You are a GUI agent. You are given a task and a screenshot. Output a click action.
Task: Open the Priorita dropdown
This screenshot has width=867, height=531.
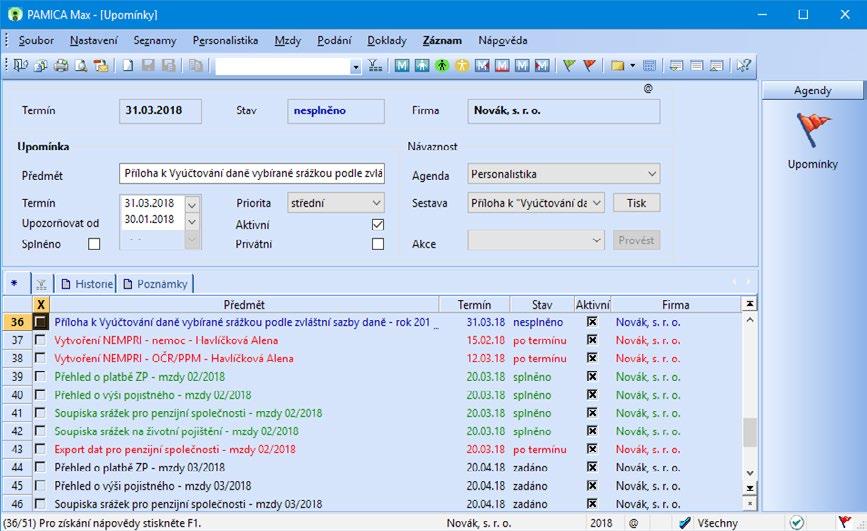click(x=377, y=203)
